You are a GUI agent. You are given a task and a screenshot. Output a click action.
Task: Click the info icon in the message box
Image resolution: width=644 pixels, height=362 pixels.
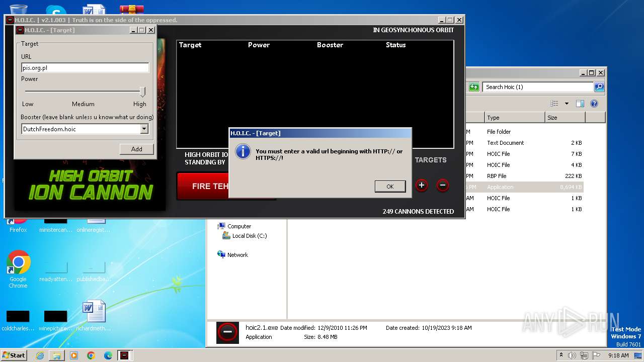click(x=243, y=151)
